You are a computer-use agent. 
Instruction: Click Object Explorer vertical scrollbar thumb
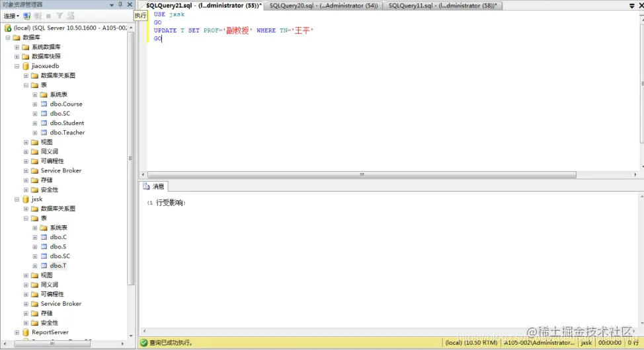131,158
